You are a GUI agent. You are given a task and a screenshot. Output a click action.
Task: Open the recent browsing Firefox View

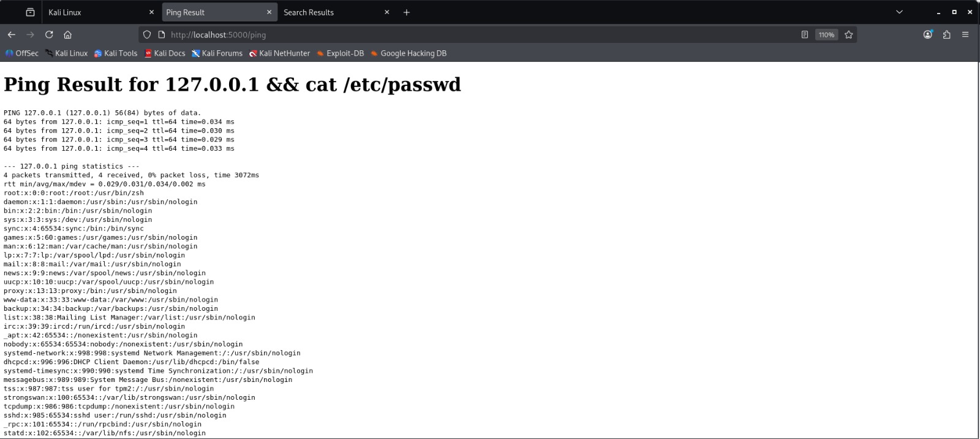[30, 12]
